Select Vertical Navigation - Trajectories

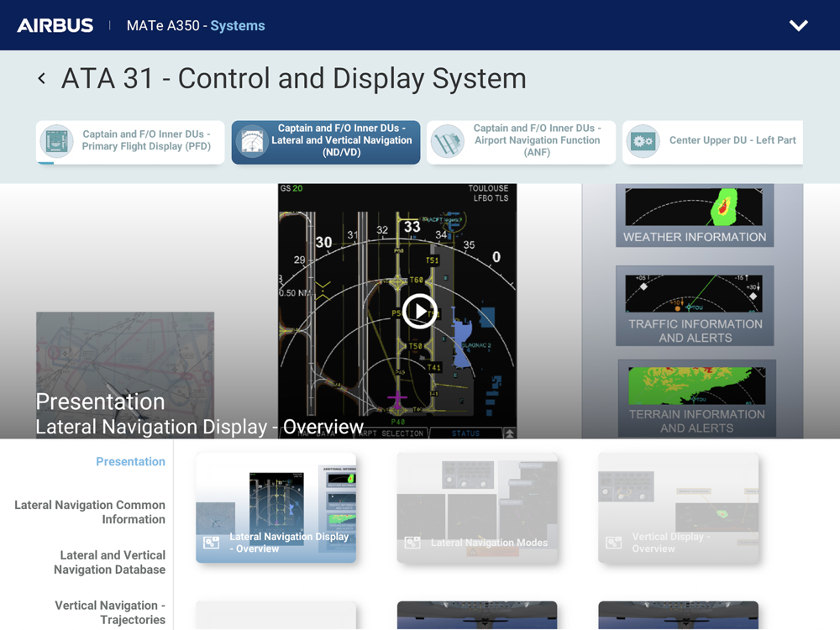click(x=110, y=612)
